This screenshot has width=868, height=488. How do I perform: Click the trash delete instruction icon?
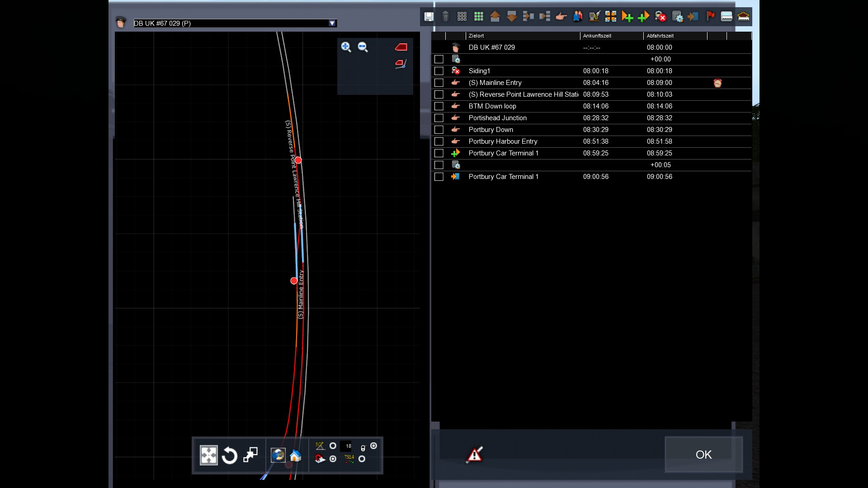coord(445,17)
